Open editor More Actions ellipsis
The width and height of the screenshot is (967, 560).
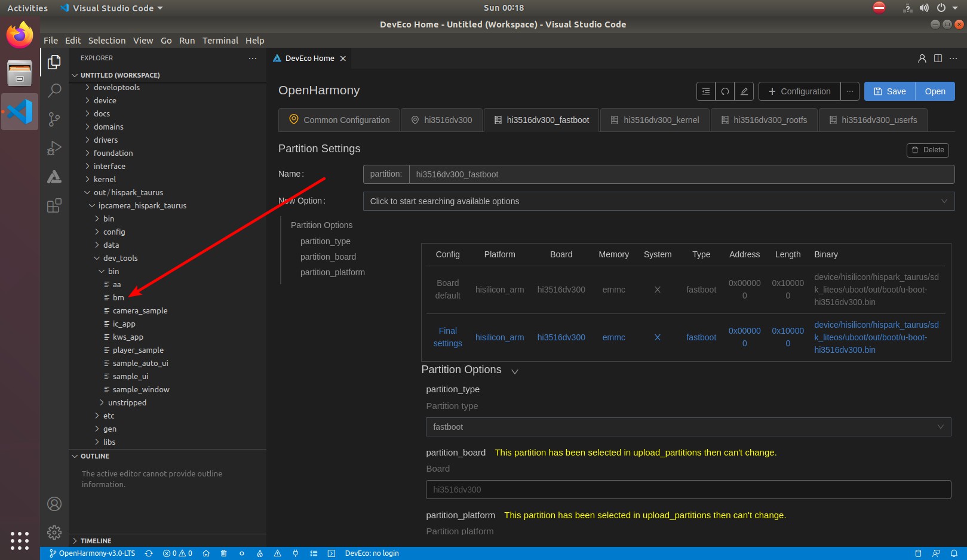[953, 58]
